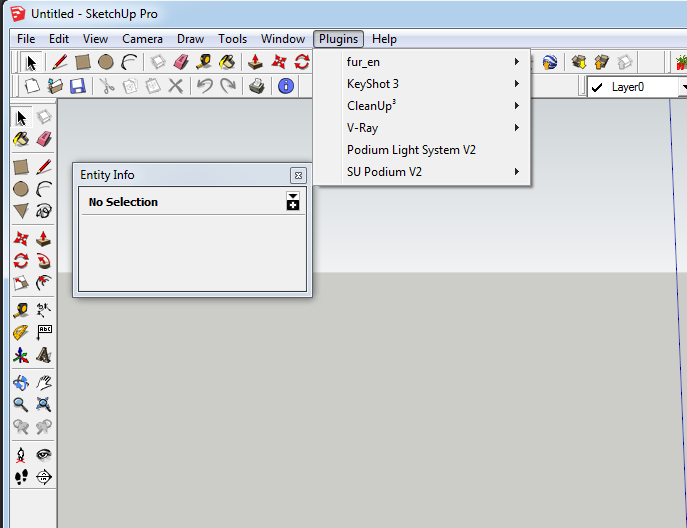The width and height of the screenshot is (687, 528).
Task: Open the View menu
Action: [95, 39]
